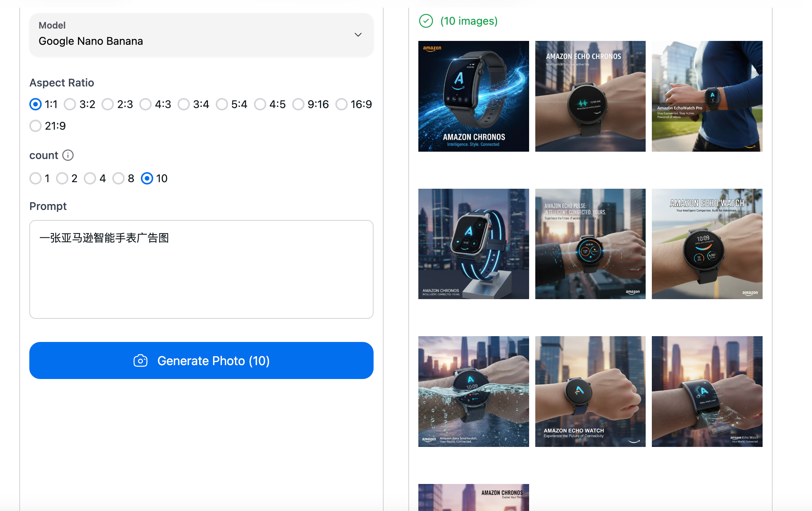
Task: Click the (10 images) status label
Action: pos(469,21)
